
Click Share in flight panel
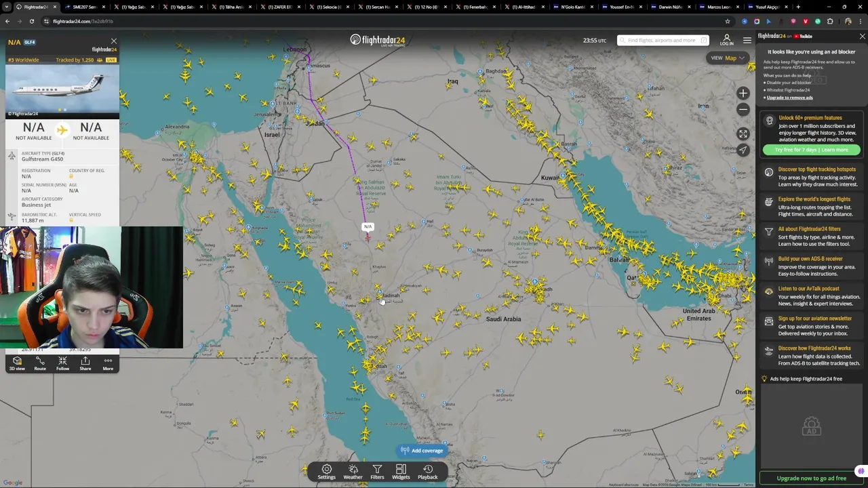point(85,364)
